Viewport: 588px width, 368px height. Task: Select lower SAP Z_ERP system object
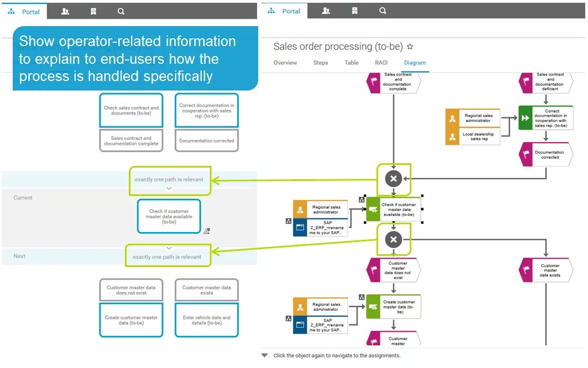[x=320, y=325]
